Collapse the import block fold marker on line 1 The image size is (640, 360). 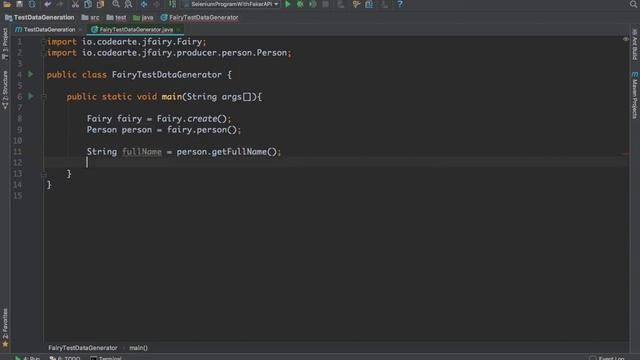[x=43, y=42]
